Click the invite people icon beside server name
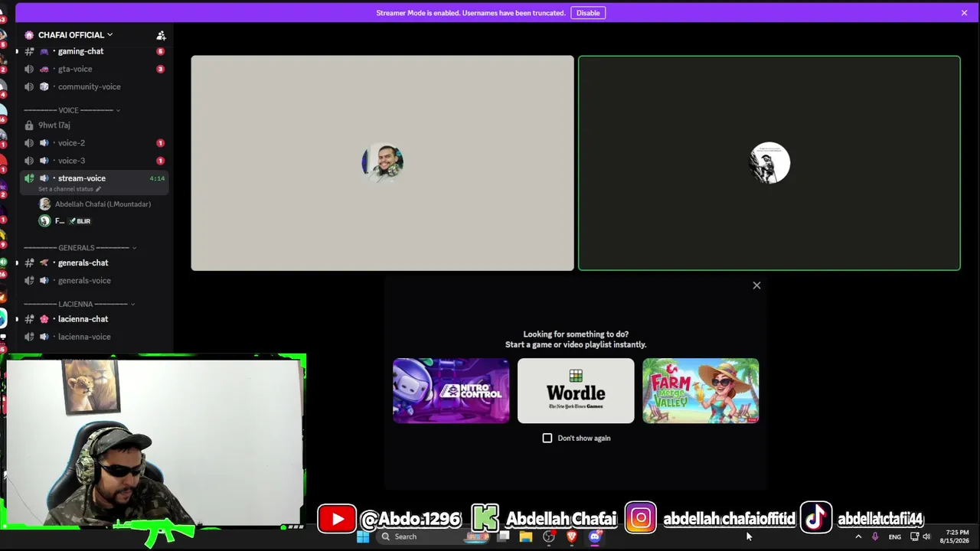Viewport: 980px width, 551px height. pos(161,35)
